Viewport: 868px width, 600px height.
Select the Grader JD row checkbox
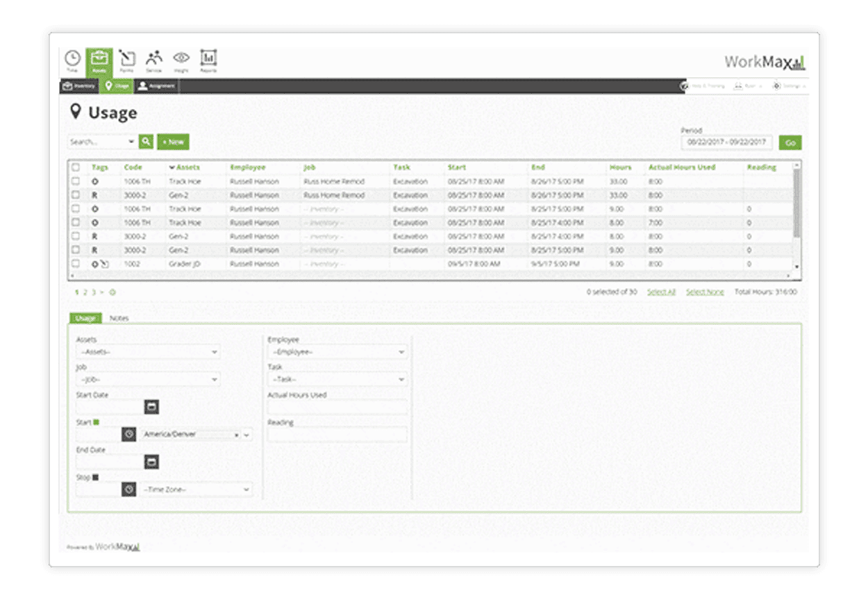click(76, 264)
